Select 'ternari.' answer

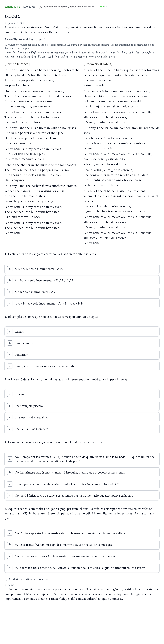(82, 331)
